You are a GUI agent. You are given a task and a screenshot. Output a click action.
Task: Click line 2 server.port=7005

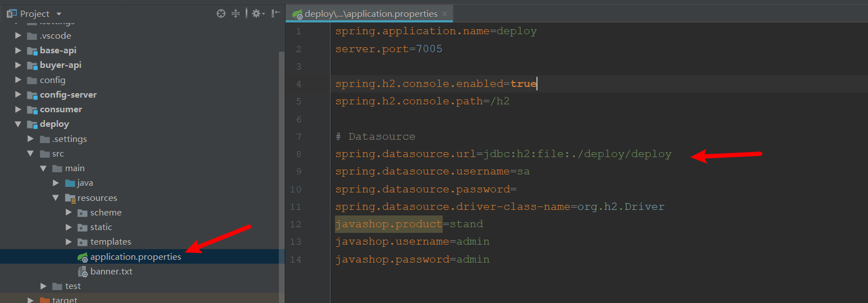(x=389, y=49)
